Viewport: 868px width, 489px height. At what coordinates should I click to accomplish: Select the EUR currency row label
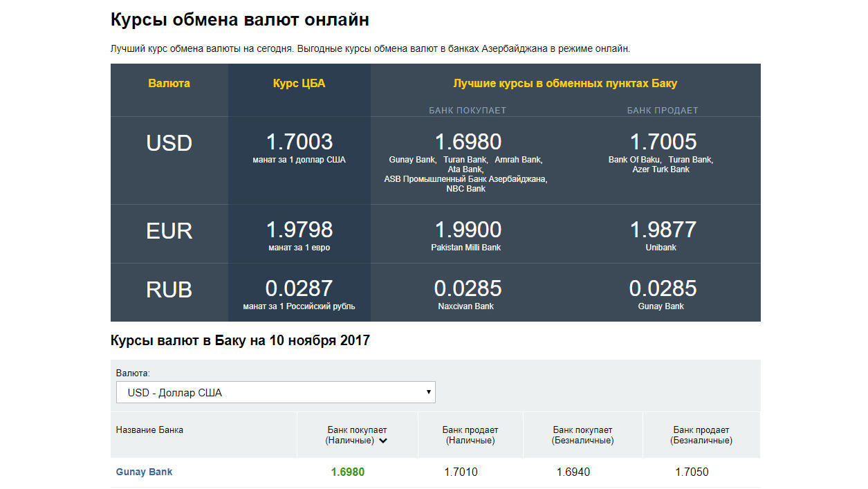pos(169,231)
